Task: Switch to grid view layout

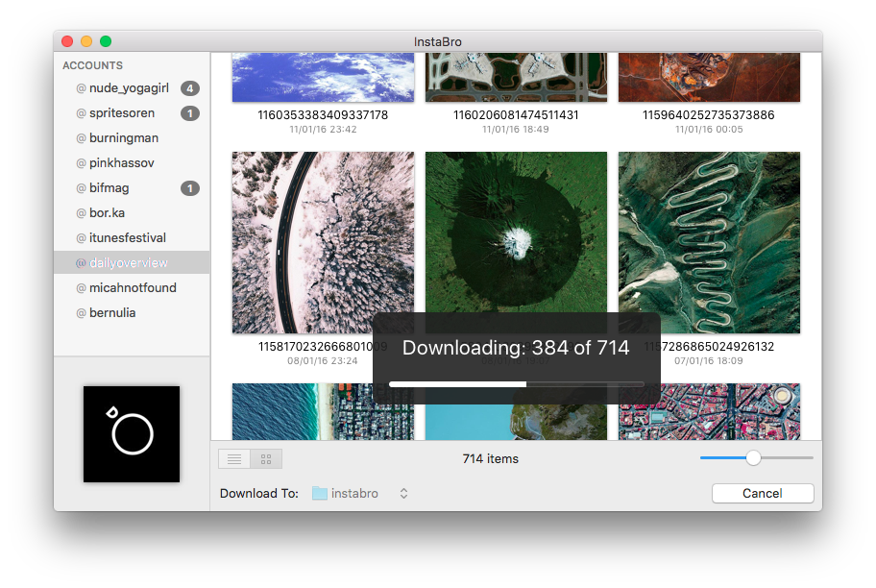Action: pos(265,458)
